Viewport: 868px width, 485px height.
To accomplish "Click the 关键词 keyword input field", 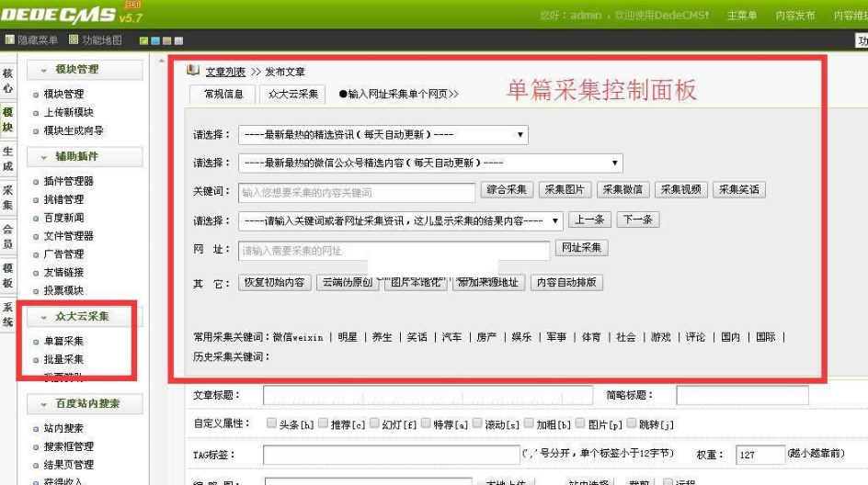I will coord(357,193).
